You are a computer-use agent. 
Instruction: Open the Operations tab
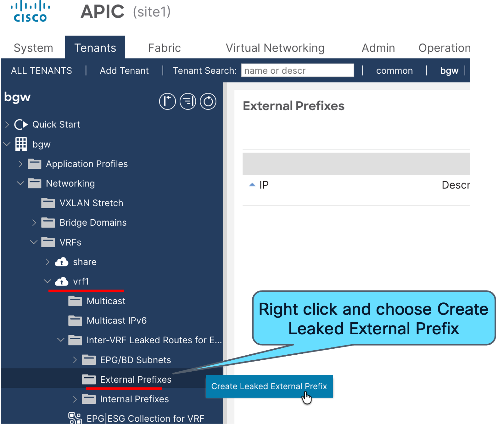coord(444,48)
